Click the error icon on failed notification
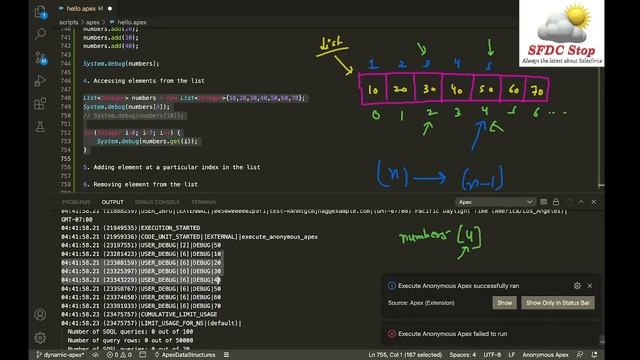 (x=392, y=333)
